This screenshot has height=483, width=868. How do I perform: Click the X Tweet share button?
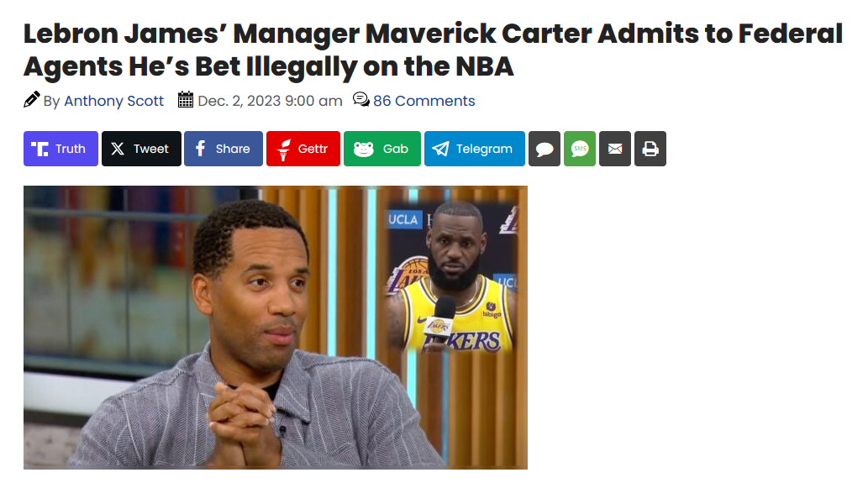(x=141, y=149)
